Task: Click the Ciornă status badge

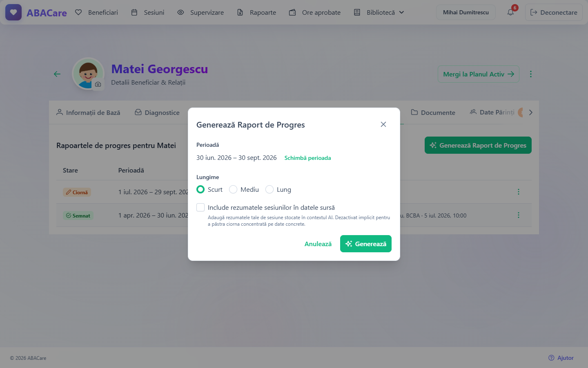Action: click(x=77, y=192)
